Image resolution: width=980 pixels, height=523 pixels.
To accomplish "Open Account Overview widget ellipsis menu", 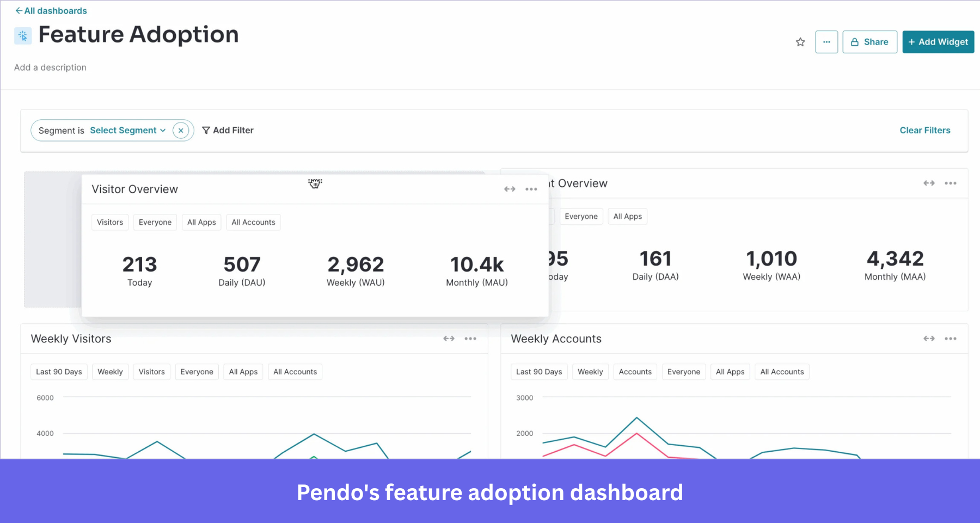I will [x=950, y=183].
